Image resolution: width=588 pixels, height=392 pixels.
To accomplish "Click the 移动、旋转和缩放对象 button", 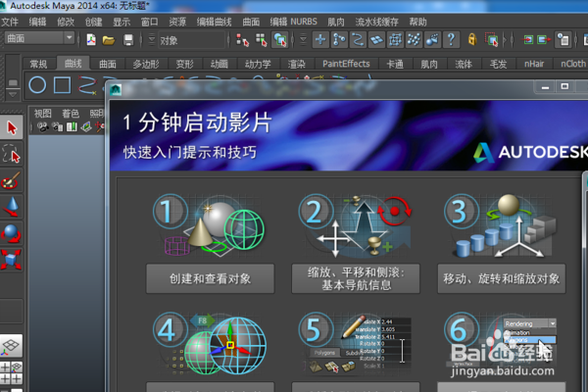I will click(x=502, y=278).
